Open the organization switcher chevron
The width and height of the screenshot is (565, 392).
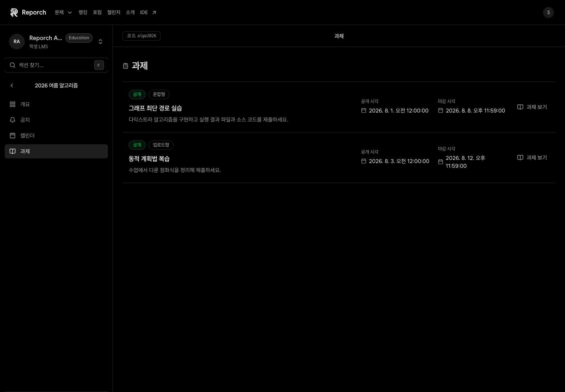100,42
